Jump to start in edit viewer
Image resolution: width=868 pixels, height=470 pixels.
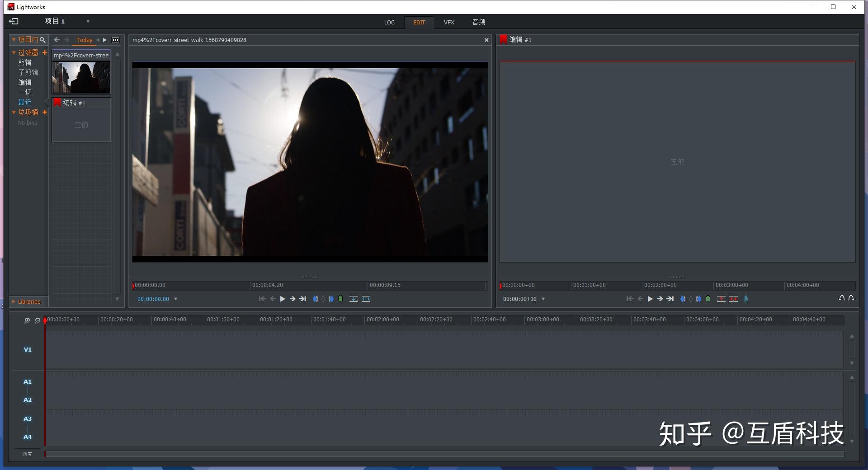[x=630, y=299]
